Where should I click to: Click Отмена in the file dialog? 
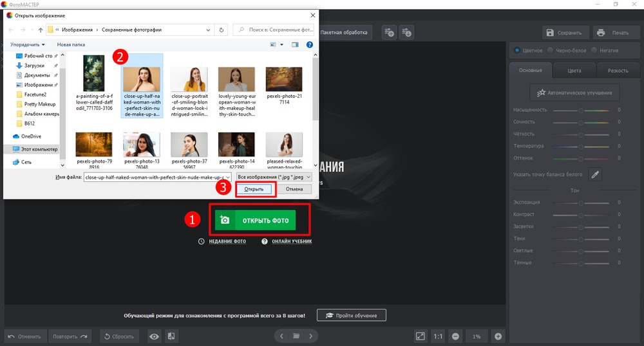[x=294, y=189]
